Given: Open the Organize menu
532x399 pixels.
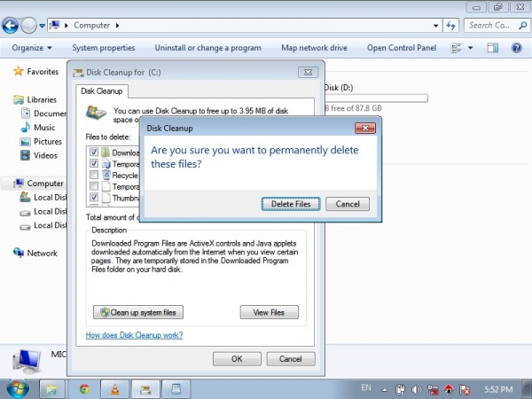Looking at the screenshot, I should (x=32, y=48).
